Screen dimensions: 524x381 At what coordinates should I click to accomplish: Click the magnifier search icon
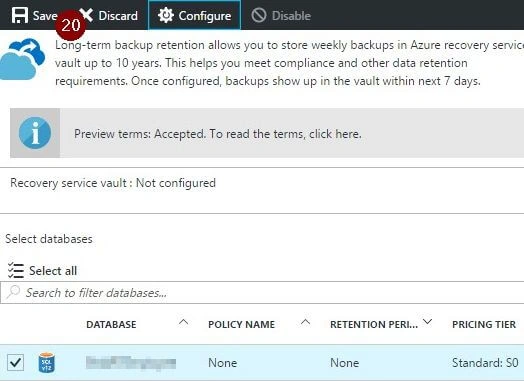tap(13, 292)
